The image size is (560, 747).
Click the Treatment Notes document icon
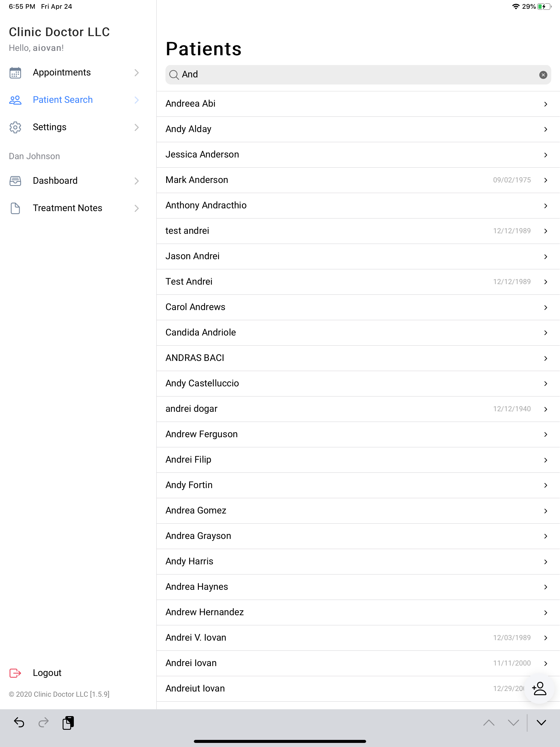[x=15, y=208]
